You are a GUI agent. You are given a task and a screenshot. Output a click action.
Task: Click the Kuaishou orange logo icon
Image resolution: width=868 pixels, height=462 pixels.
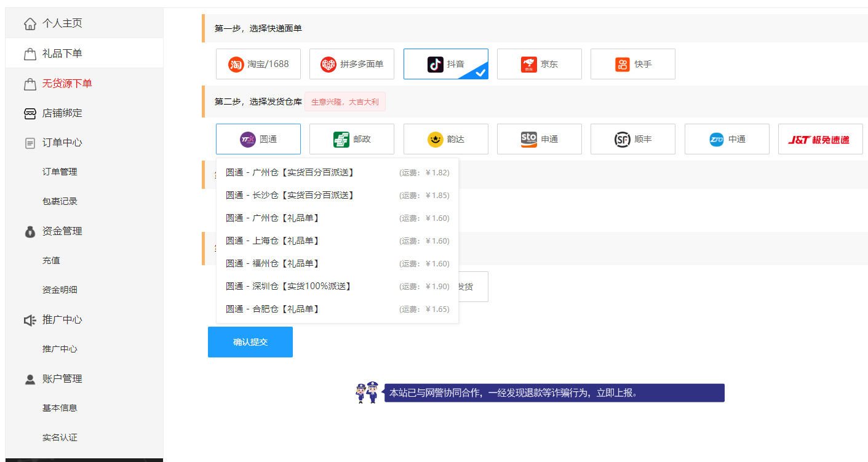tap(623, 64)
